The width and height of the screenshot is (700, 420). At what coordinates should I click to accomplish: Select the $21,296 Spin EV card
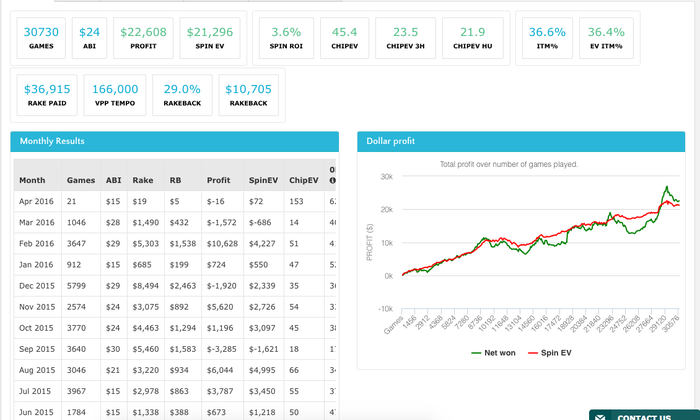pos(210,38)
